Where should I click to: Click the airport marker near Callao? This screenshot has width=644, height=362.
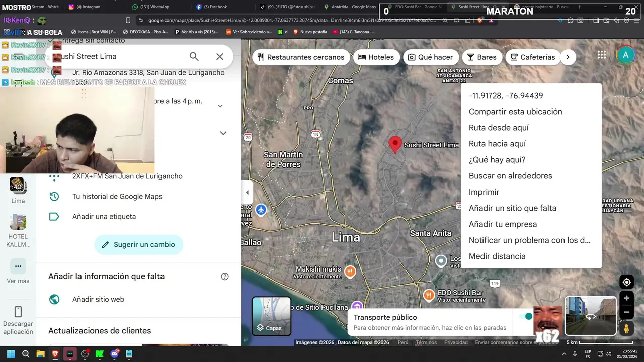click(261, 210)
